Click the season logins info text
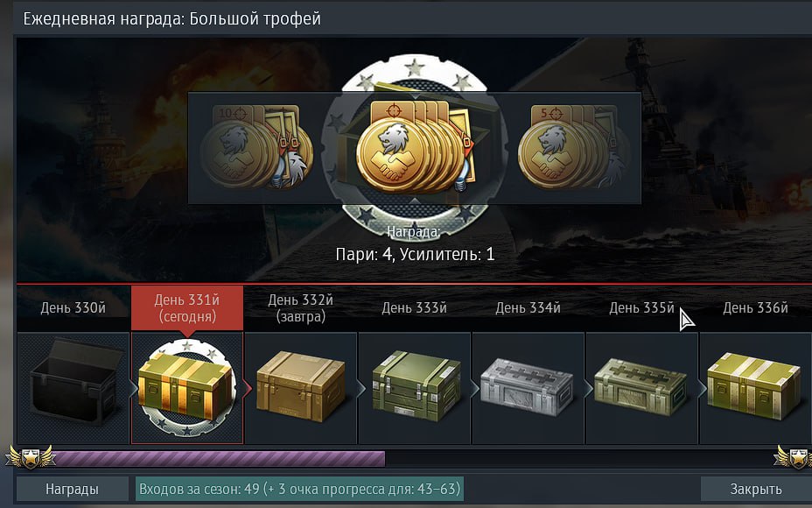The image size is (812, 508). coord(300,489)
